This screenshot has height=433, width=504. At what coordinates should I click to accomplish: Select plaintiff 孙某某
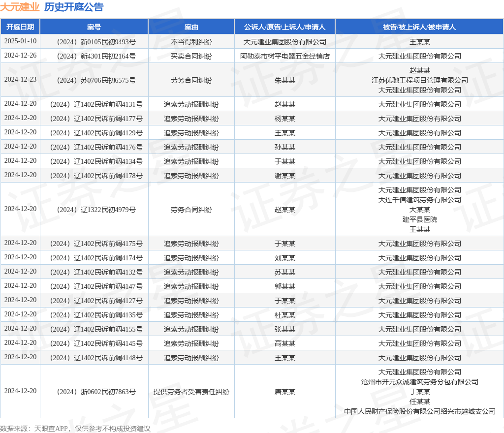(285, 147)
